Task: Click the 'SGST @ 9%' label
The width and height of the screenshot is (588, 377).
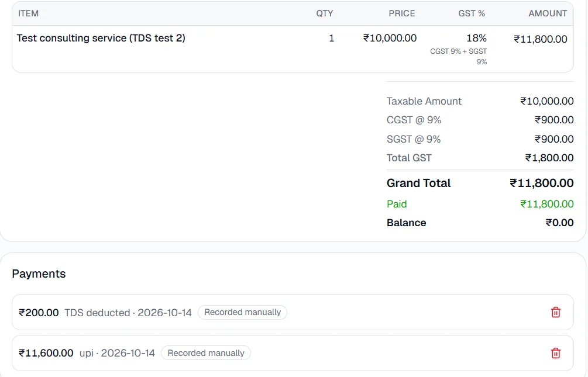Action: click(x=413, y=139)
